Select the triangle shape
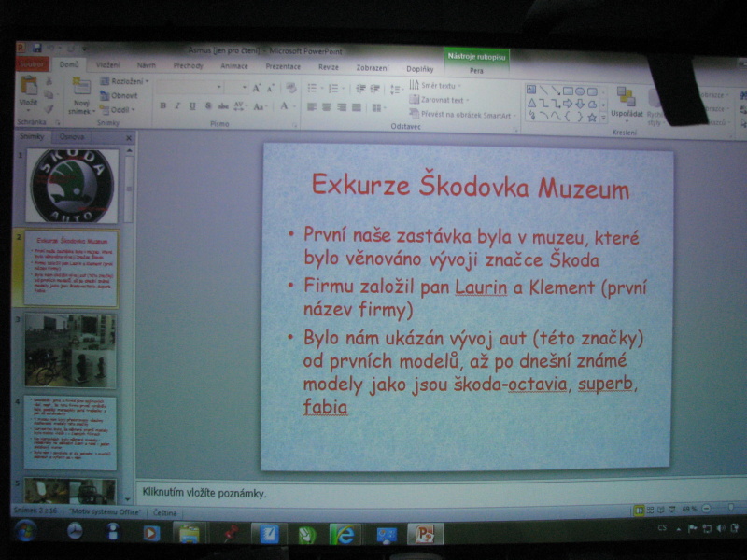Viewport: 747px width, 560px height. (531, 103)
